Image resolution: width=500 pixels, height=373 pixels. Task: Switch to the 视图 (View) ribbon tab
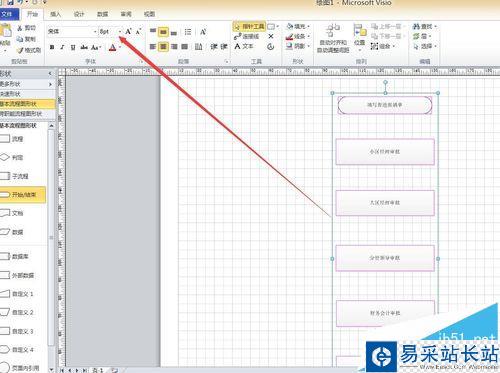(149, 14)
